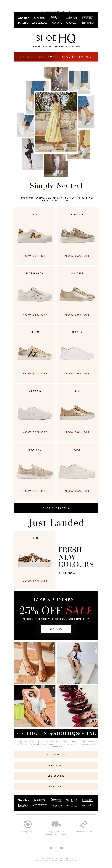This screenshot has height=868, width=112.
Task: Click Fresh New Colours SHOP NOW > link
Action: 68,573
